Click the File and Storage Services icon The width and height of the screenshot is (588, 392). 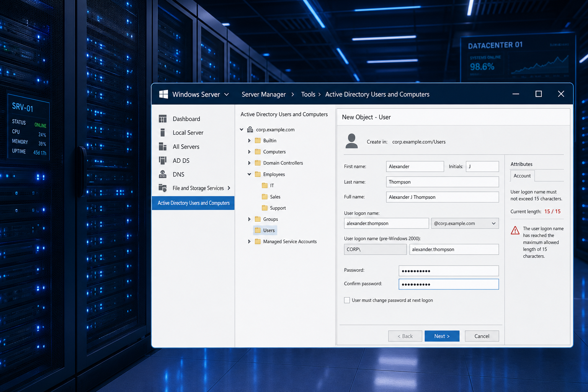(x=163, y=188)
